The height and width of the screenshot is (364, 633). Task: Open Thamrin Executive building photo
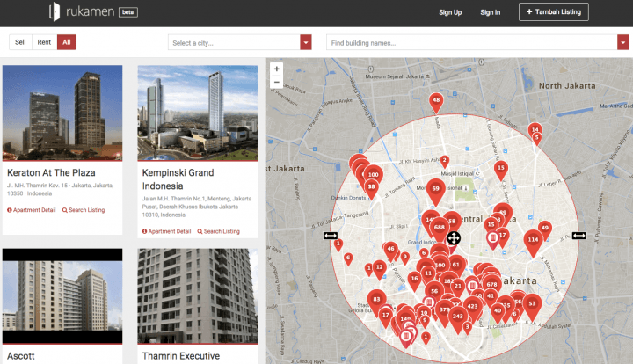point(198,295)
